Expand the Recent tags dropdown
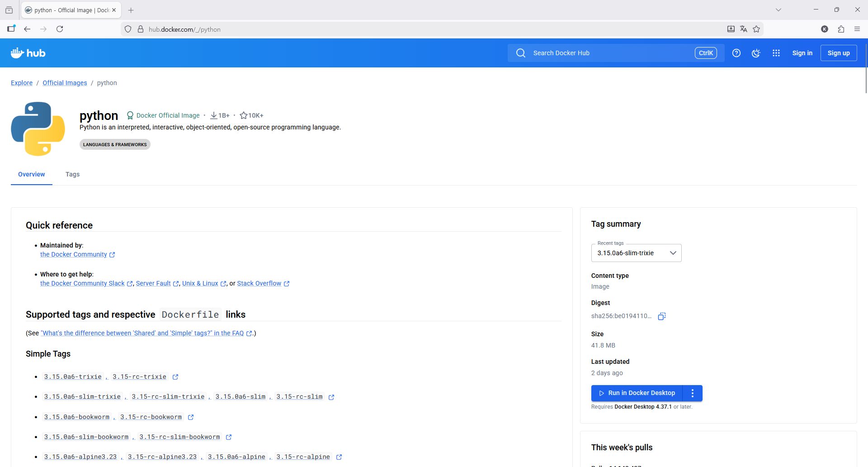Screen dimensions: 868x467 click(636, 253)
